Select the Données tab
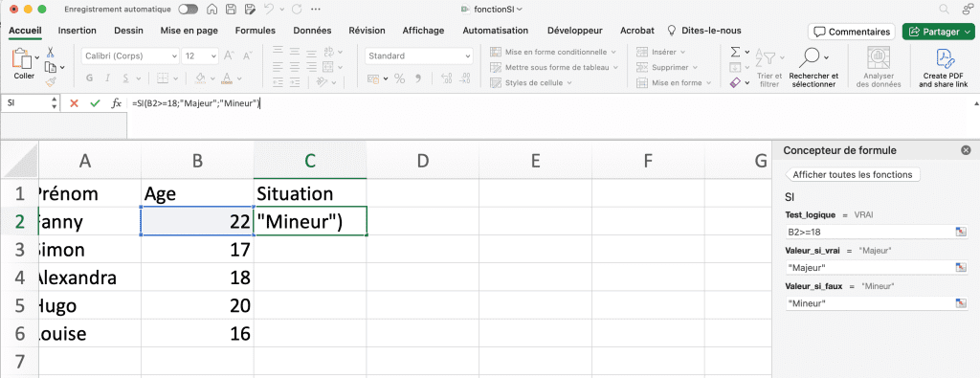Image resolution: width=980 pixels, height=378 pixels. coord(312,31)
